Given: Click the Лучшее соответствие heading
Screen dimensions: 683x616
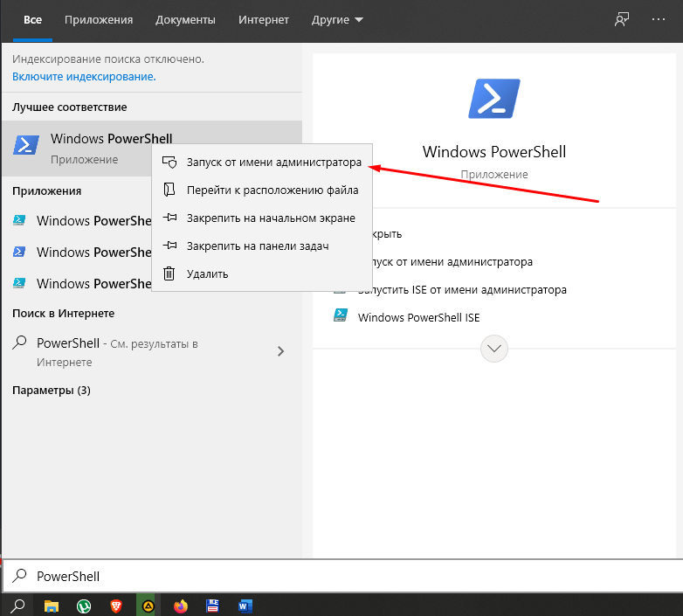Looking at the screenshot, I should pyautogui.click(x=70, y=107).
